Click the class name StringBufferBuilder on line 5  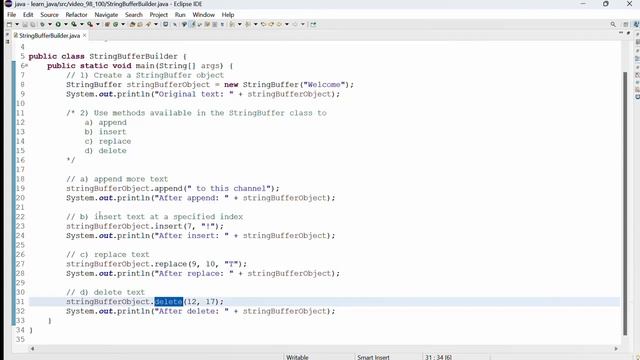click(133, 56)
